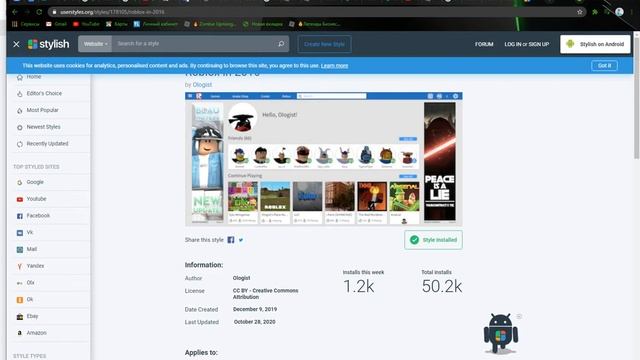
Task: Click the '1.2k' installs this week value
Action: (359, 286)
